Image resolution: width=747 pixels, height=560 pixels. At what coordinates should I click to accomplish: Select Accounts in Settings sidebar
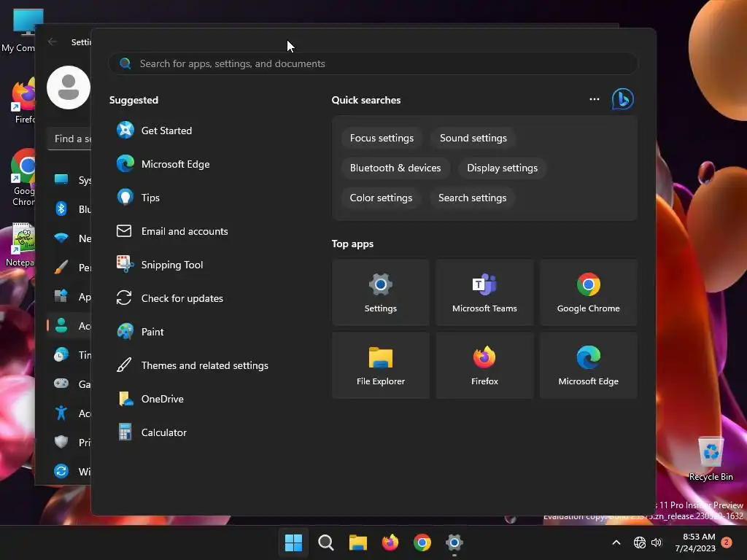pos(69,326)
